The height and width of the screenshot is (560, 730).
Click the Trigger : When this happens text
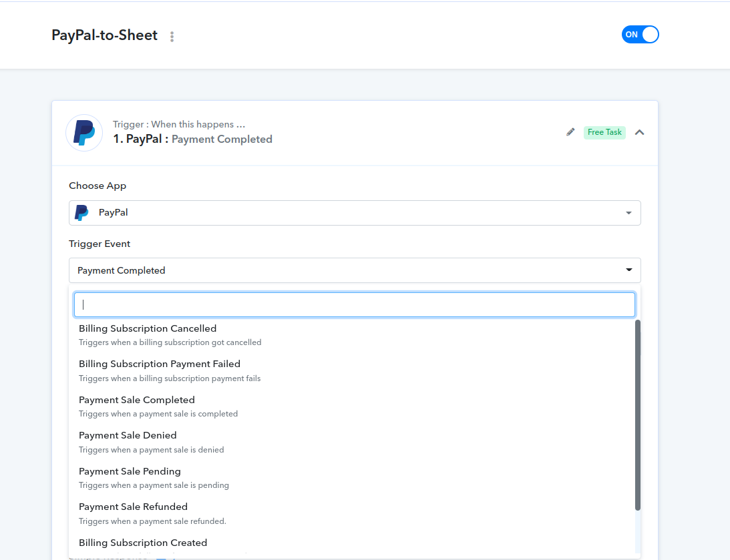point(179,124)
